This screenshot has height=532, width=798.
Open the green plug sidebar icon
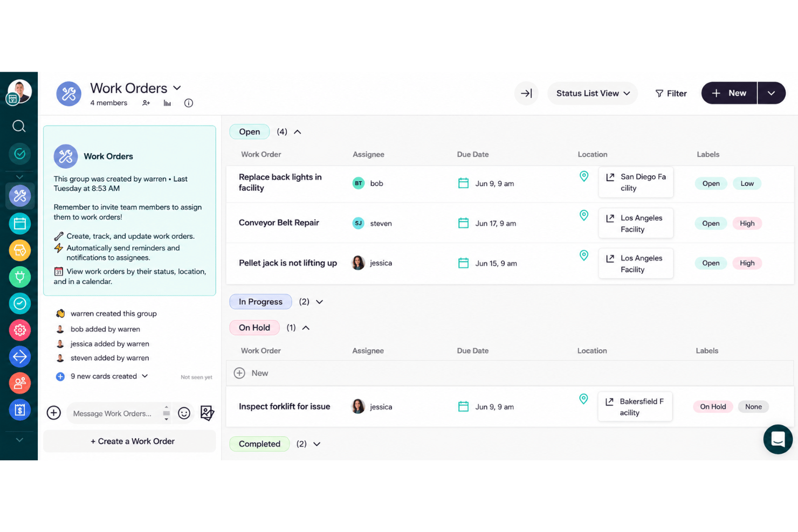tap(20, 277)
